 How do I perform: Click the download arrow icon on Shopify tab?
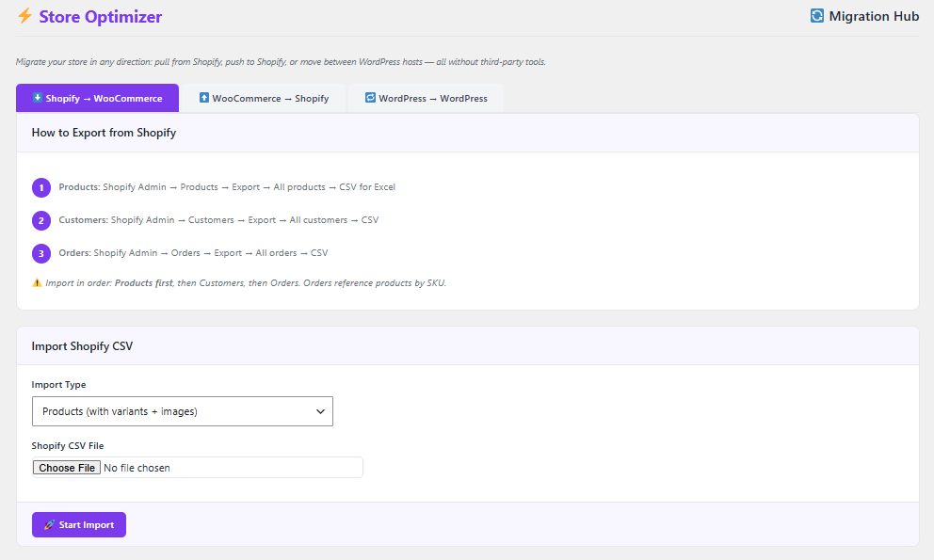[x=38, y=98]
